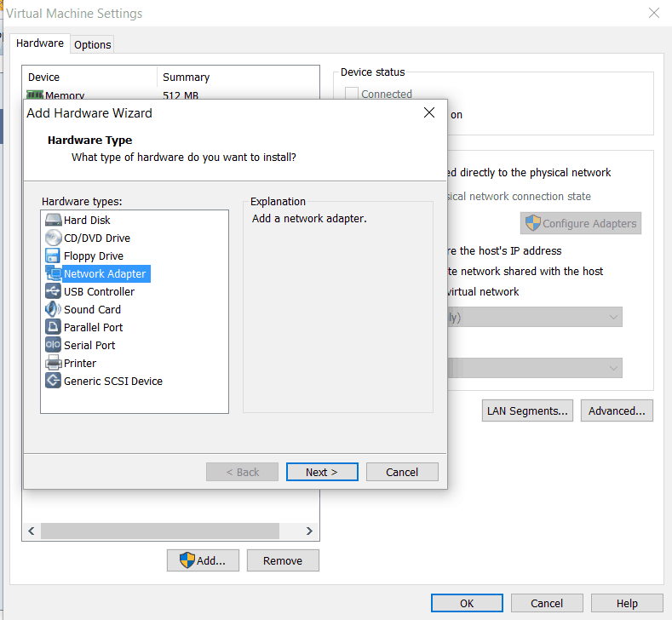Select the USB Controller icon

point(53,291)
